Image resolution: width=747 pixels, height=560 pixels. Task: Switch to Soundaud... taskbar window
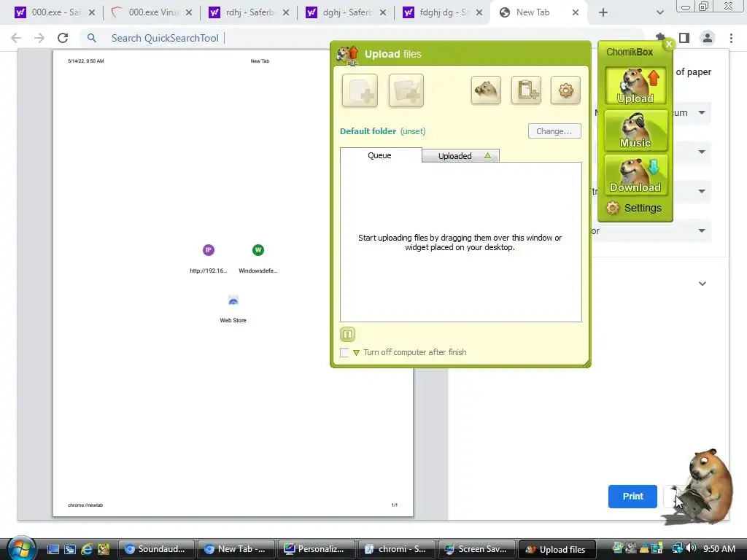pos(156,550)
